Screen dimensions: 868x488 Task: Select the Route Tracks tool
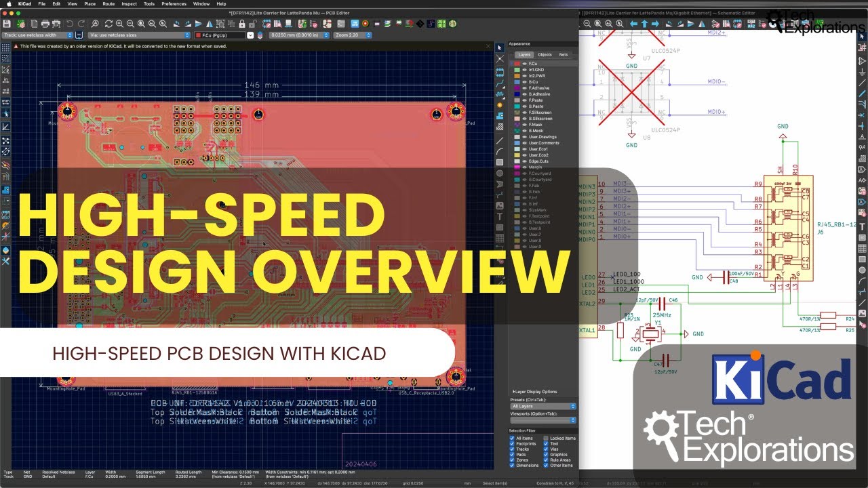point(500,85)
